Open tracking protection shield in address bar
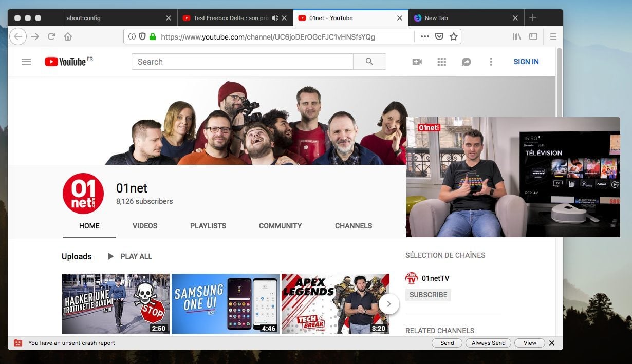 point(142,36)
